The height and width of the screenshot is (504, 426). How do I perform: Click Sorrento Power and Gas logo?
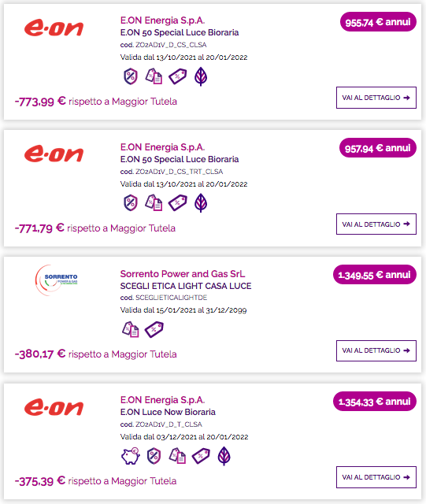56,280
